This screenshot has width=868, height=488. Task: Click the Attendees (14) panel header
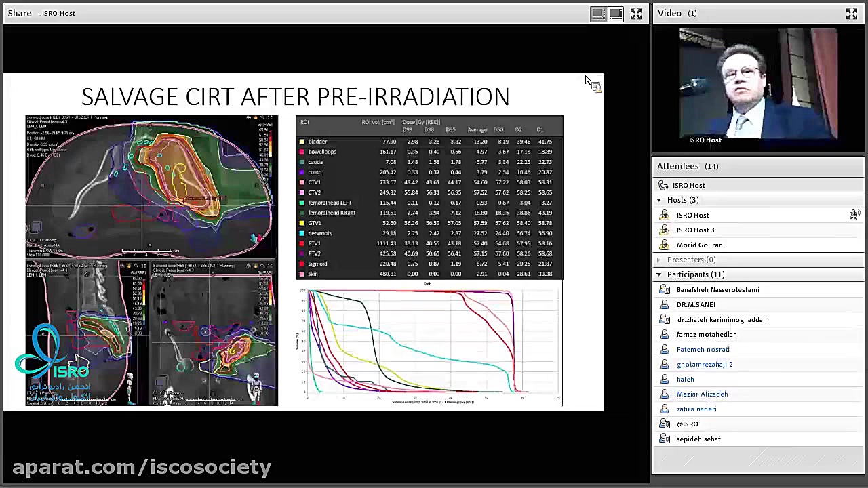click(x=688, y=167)
